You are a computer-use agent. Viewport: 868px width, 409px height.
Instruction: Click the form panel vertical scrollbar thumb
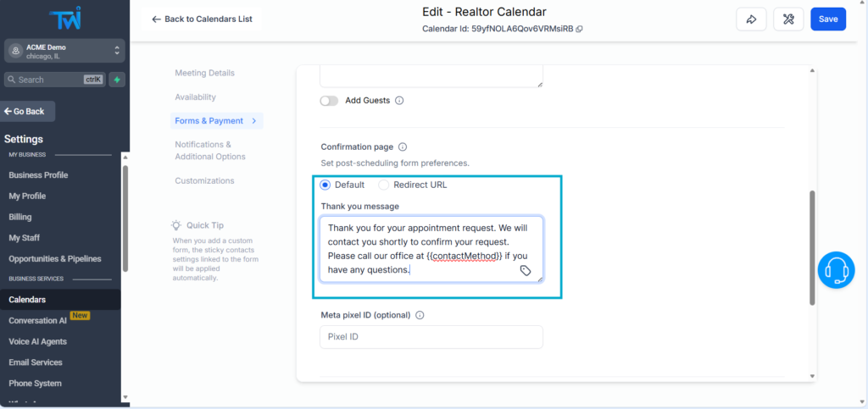pyautogui.click(x=812, y=247)
